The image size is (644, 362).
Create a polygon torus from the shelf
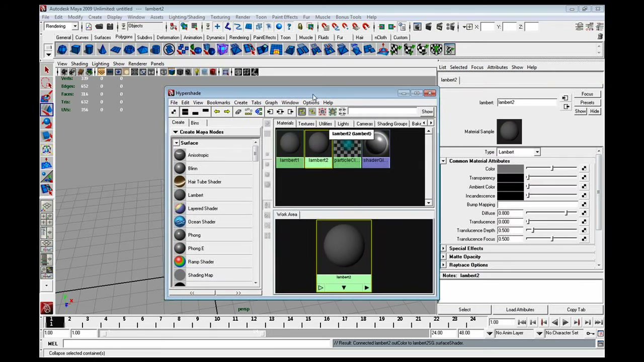(129, 49)
